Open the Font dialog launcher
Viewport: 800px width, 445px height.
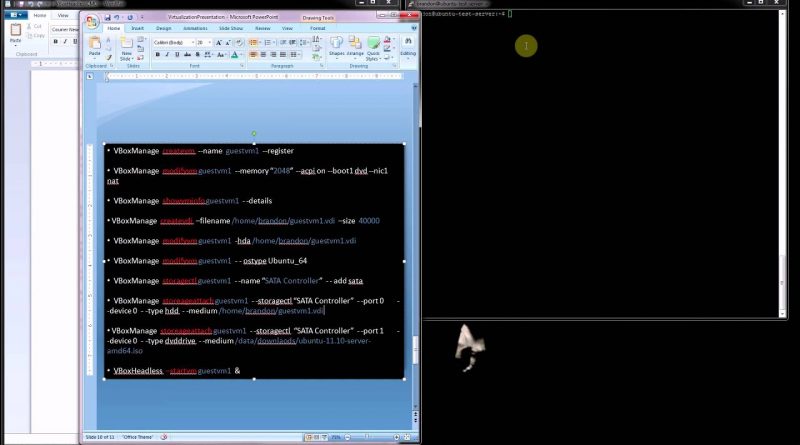tap(242, 66)
